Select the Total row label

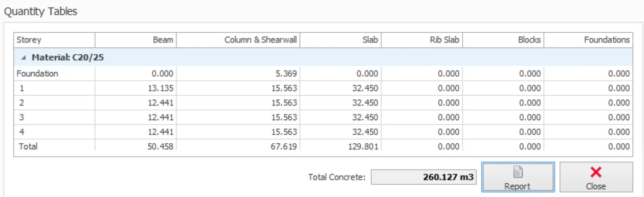(28, 146)
